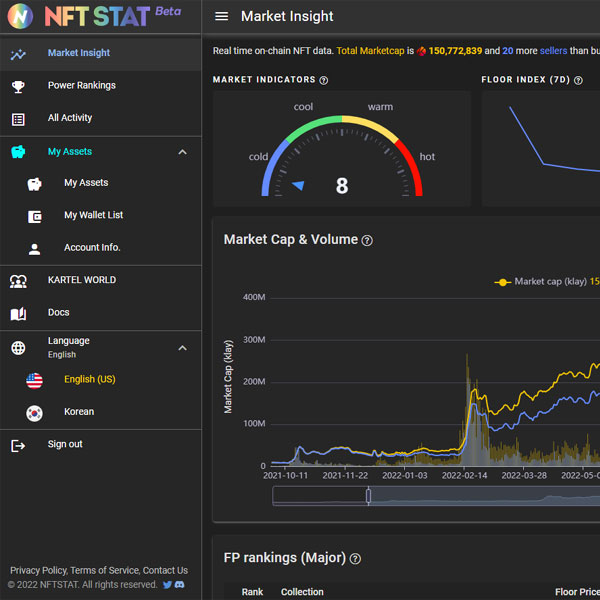
Task: Click help icon beside FP rankings (Major)
Action: (x=355, y=559)
